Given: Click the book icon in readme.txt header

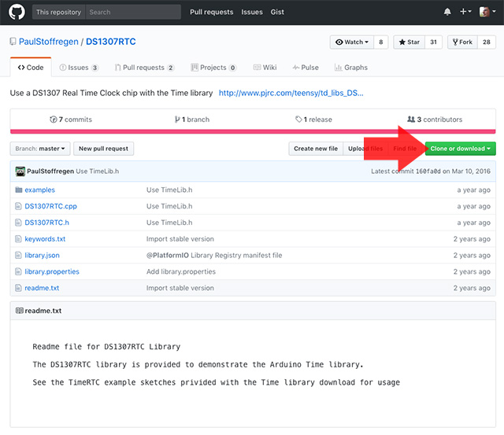Looking at the screenshot, I should tap(19, 311).
